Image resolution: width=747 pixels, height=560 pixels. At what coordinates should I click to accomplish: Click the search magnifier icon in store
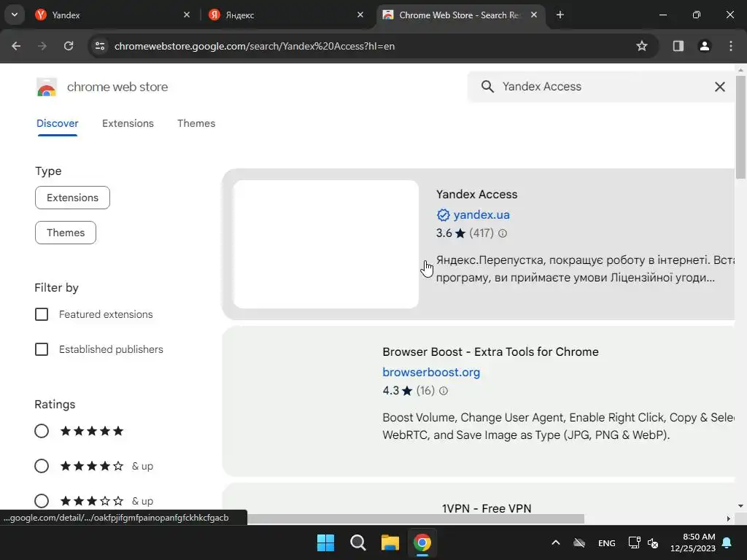tap(487, 87)
